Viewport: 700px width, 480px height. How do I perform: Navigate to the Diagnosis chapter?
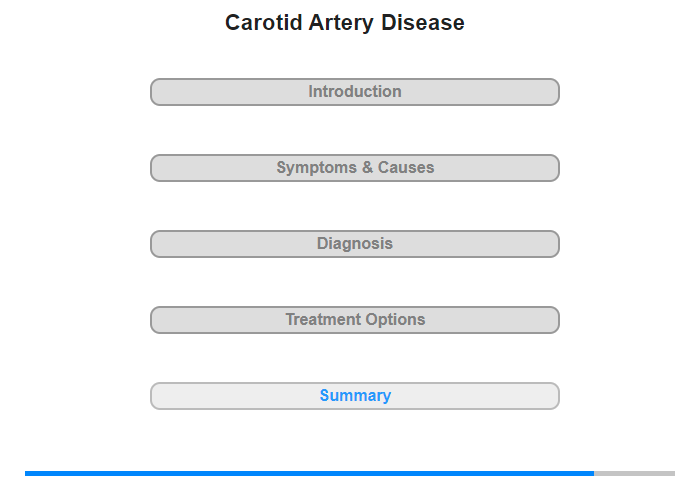355,244
